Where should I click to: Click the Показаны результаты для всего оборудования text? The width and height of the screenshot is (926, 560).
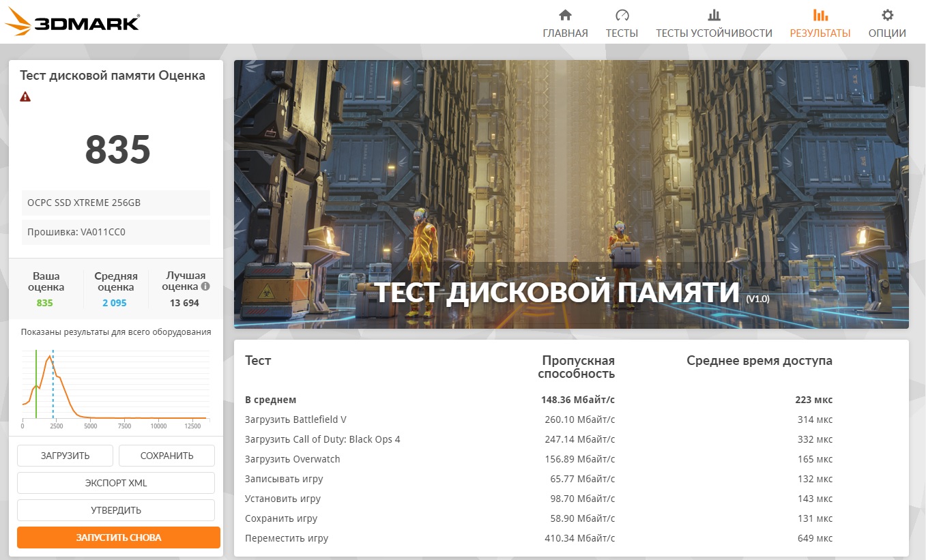click(x=116, y=332)
